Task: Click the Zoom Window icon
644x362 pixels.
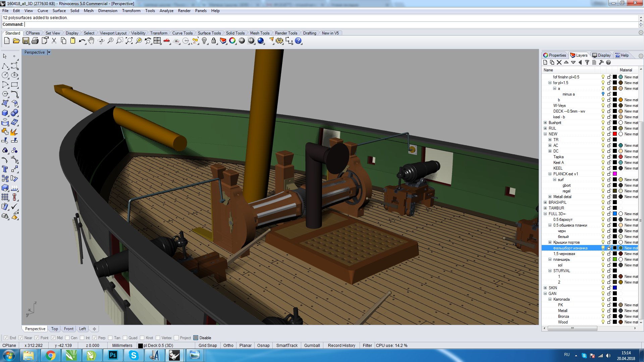Action: tap(120, 41)
